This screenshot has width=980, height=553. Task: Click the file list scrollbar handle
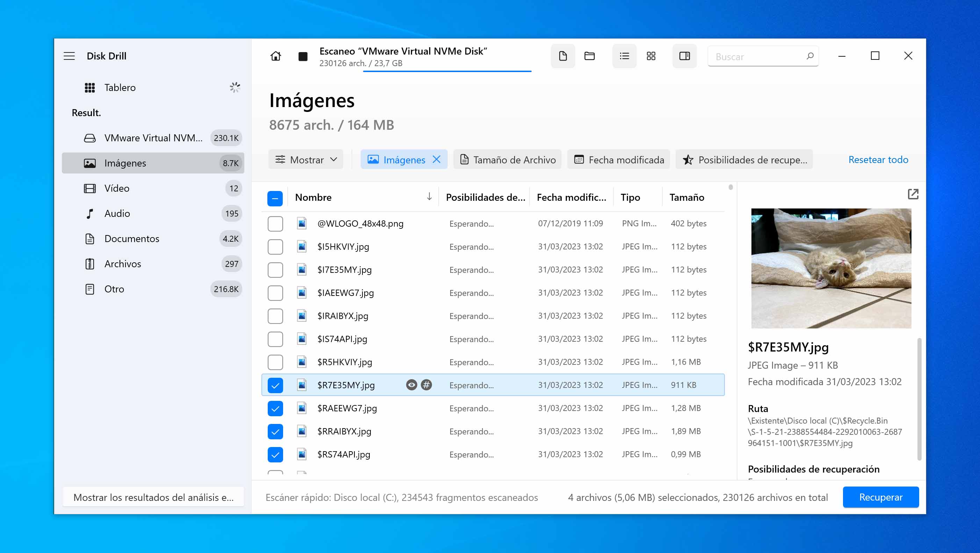click(x=730, y=187)
